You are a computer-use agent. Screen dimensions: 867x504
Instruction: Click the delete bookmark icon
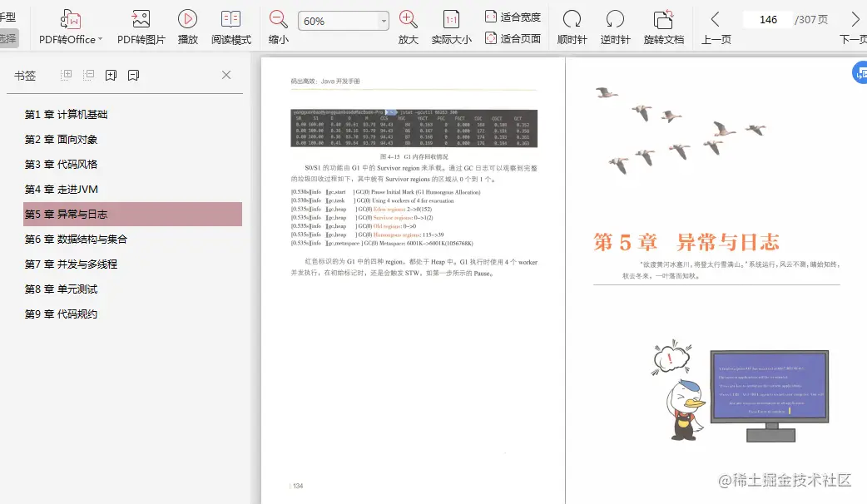click(133, 75)
